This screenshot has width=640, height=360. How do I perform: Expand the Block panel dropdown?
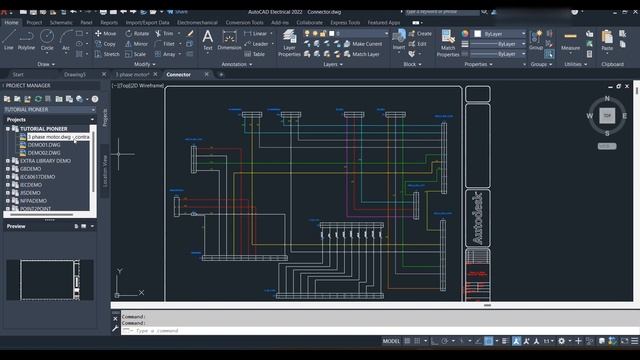click(412, 64)
